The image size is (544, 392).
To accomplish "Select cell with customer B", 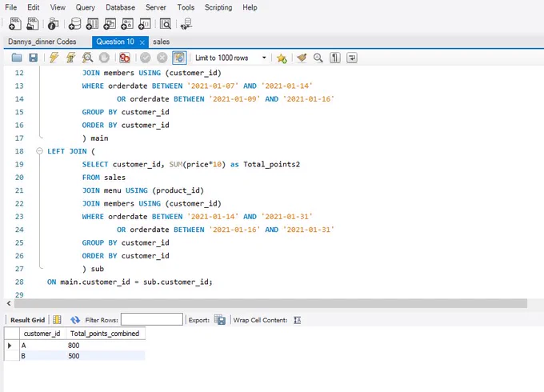I will coord(42,356).
